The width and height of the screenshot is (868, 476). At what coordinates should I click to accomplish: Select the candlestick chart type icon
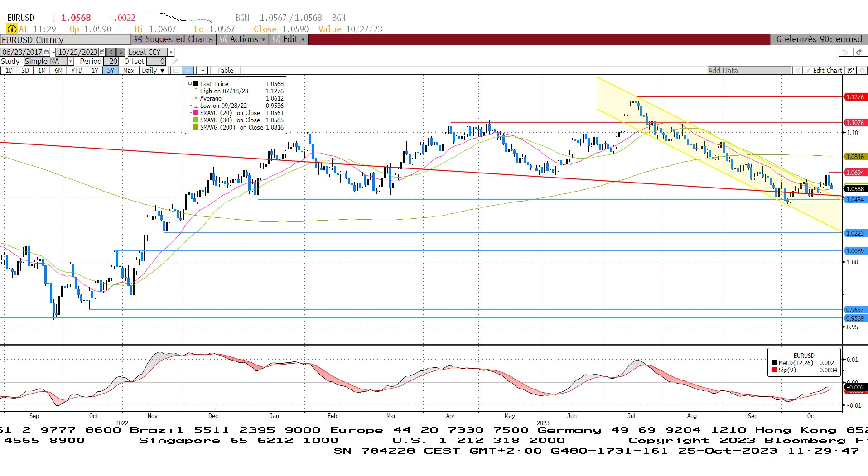point(188,70)
